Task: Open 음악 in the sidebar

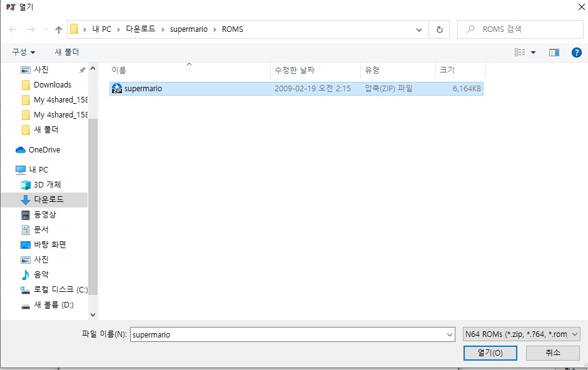Action: pyautogui.click(x=41, y=274)
